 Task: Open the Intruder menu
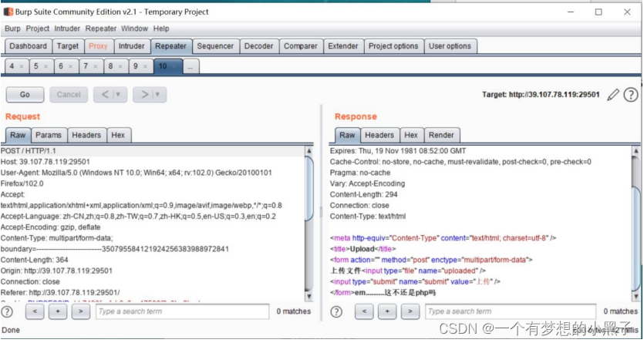tap(67, 29)
